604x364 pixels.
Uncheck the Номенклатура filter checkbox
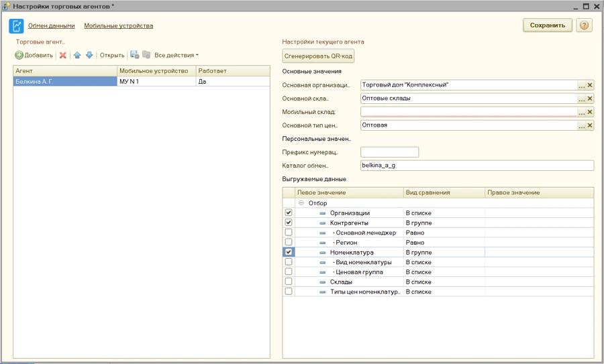288,252
